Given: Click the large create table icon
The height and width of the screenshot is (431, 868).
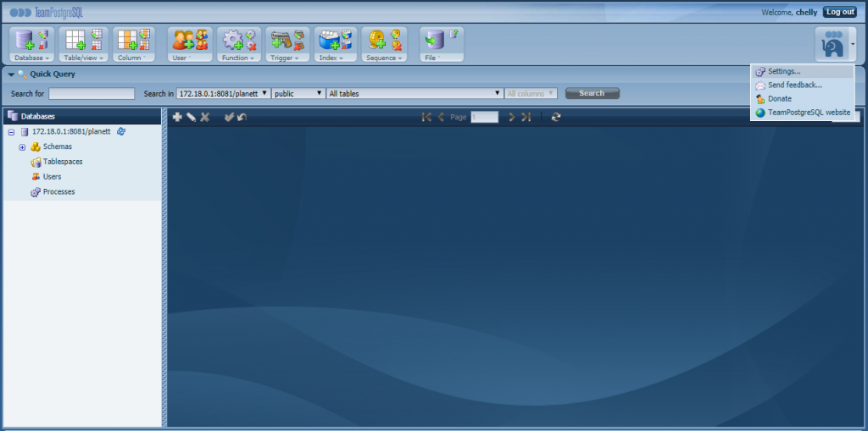Looking at the screenshot, I should (75, 40).
